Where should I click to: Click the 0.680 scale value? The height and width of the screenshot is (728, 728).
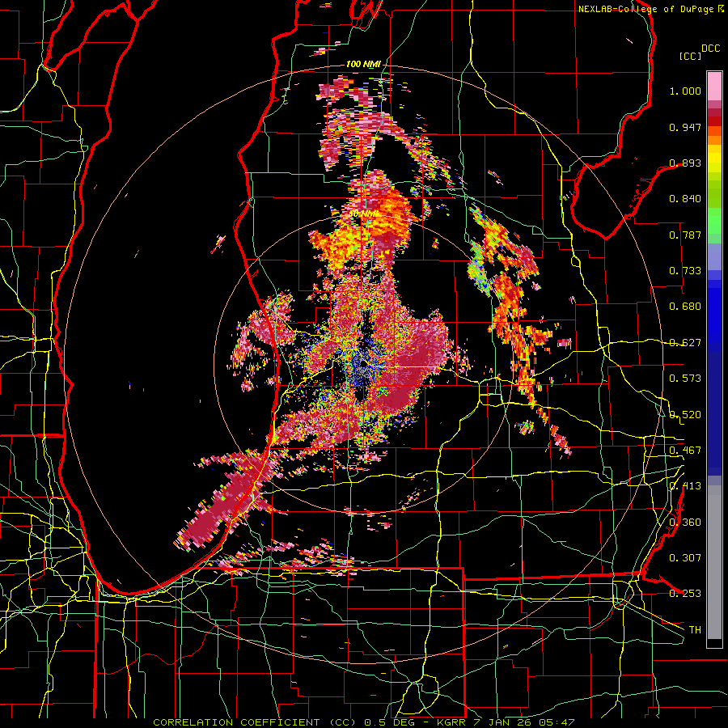[x=685, y=307]
